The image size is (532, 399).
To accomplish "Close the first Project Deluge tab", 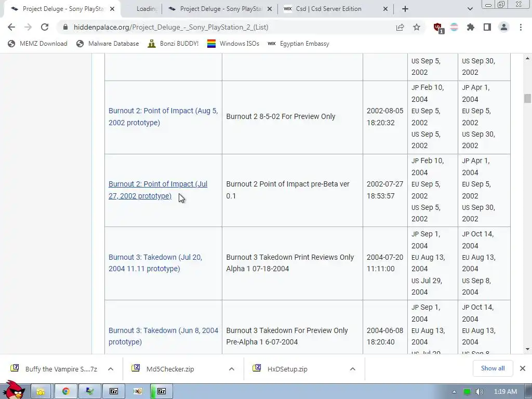I will pos(112,9).
